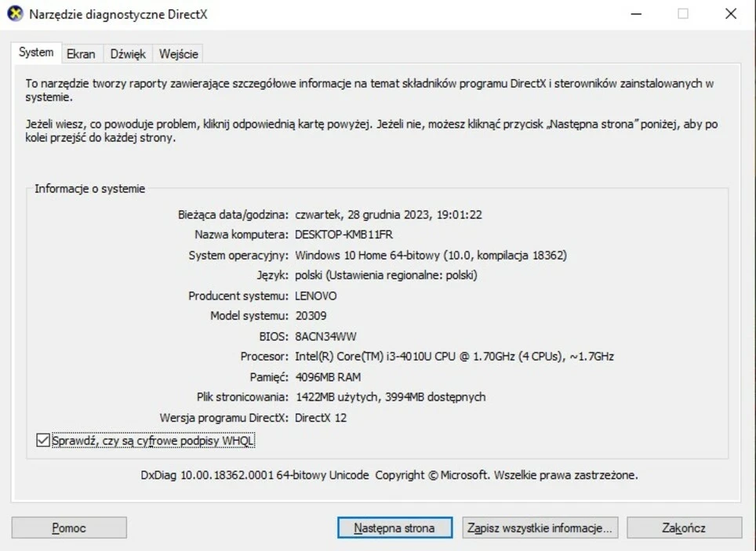Image resolution: width=756 pixels, height=551 pixels.
Task: Select the System tab
Action: [x=36, y=52]
